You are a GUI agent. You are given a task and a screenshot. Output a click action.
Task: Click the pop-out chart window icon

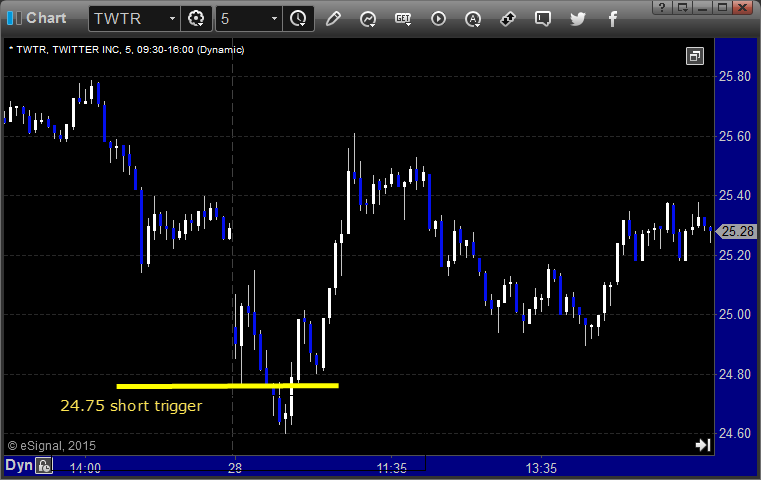pyautogui.click(x=695, y=56)
